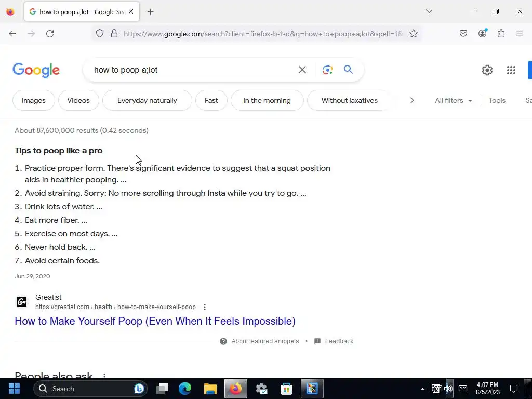Open the volume control in tray
Viewport: 532px width, 399px height.
pyautogui.click(x=448, y=389)
